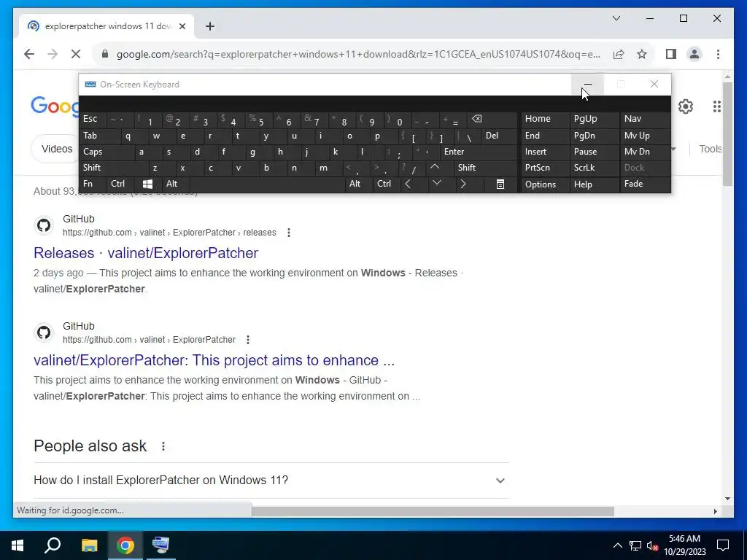Click Esc key on On-Screen Keyboard
747x560 pixels.
point(93,119)
